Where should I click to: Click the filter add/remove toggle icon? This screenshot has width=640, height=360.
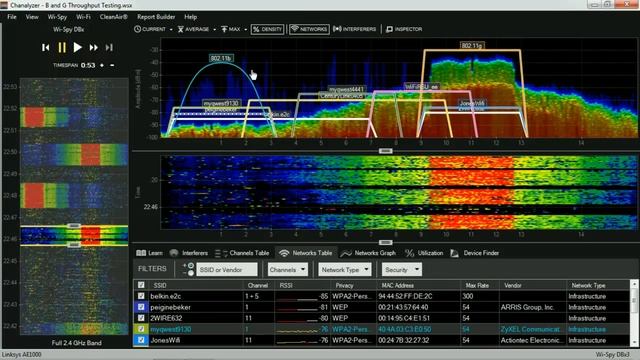point(188,269)
